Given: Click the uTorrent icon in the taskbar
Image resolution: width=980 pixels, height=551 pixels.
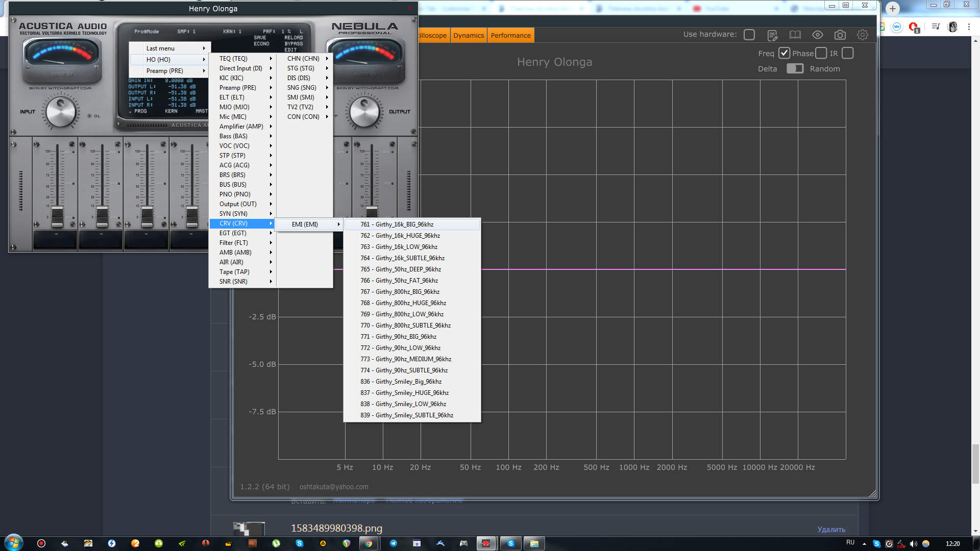Looking at the screenshot, I should [x=276, y=543].
